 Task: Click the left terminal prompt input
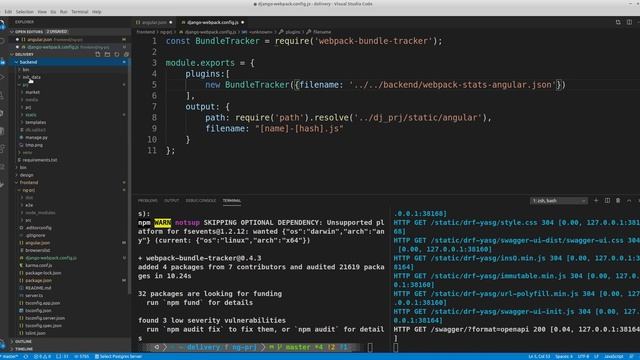click(x=370, y=347)
